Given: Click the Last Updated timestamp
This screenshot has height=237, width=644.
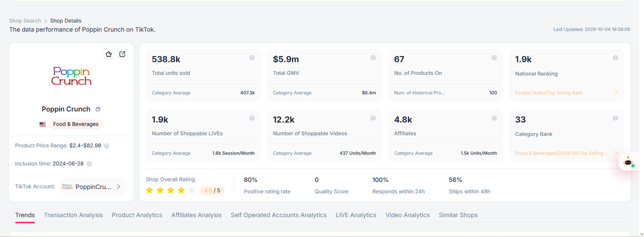Looking at the screenshot, I should click(x=592, y=29).
